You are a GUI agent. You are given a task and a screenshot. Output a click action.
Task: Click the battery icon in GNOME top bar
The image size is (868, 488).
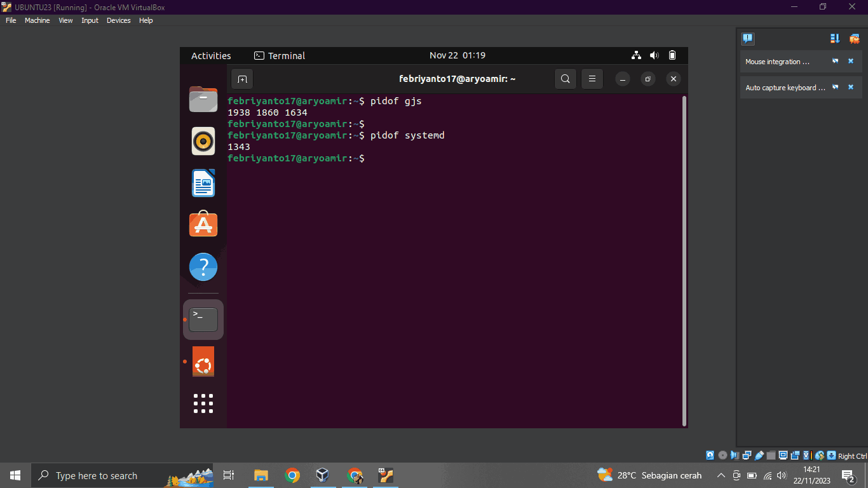click(672, 55)
